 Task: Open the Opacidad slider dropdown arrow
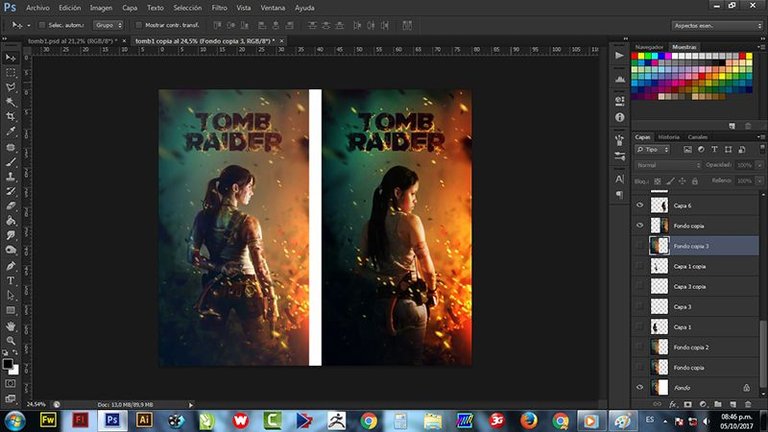(759, 166)
